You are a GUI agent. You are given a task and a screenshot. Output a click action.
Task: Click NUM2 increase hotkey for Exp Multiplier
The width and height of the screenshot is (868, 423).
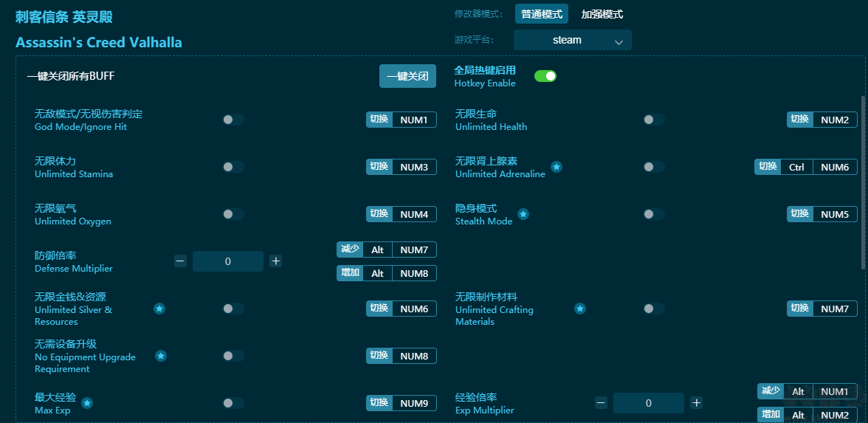click(835, 415)
